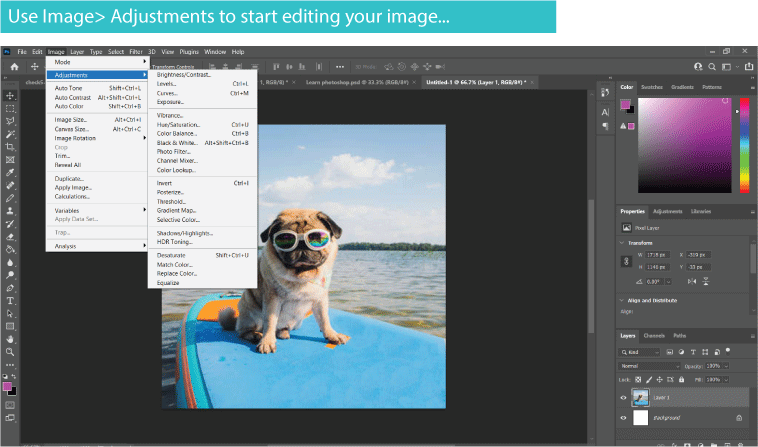The width and height of the screenshot is (758, 447).
Task: Choose Hue/Saturation from the Adjustments submenu
Action: 178,125
